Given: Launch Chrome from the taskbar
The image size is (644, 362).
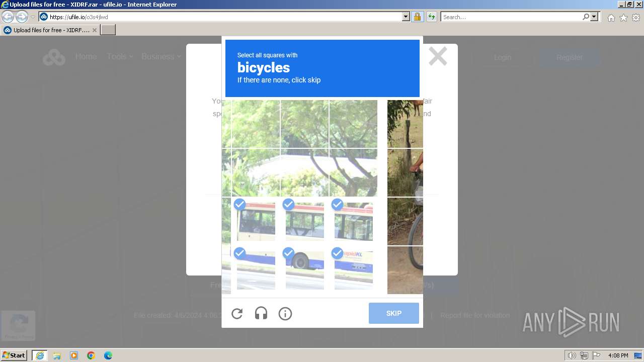Looking at the screenshot, I should [91, 355].
